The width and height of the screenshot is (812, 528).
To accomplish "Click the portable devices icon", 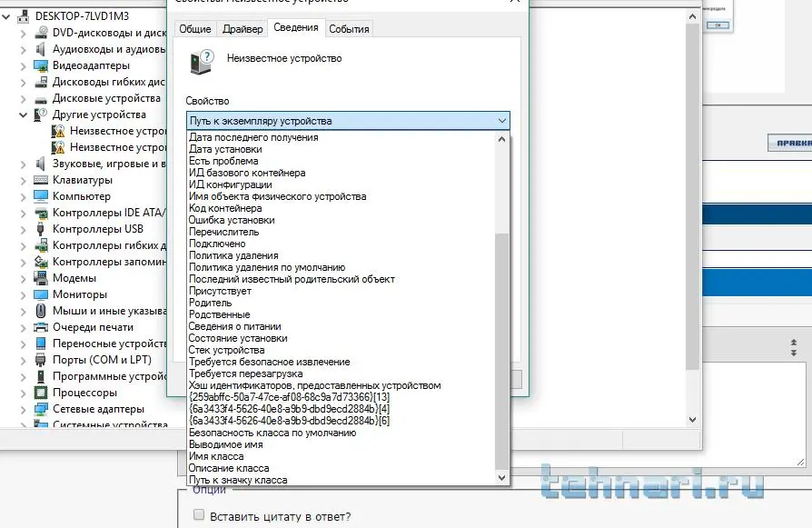I will (x=41, y=344).
